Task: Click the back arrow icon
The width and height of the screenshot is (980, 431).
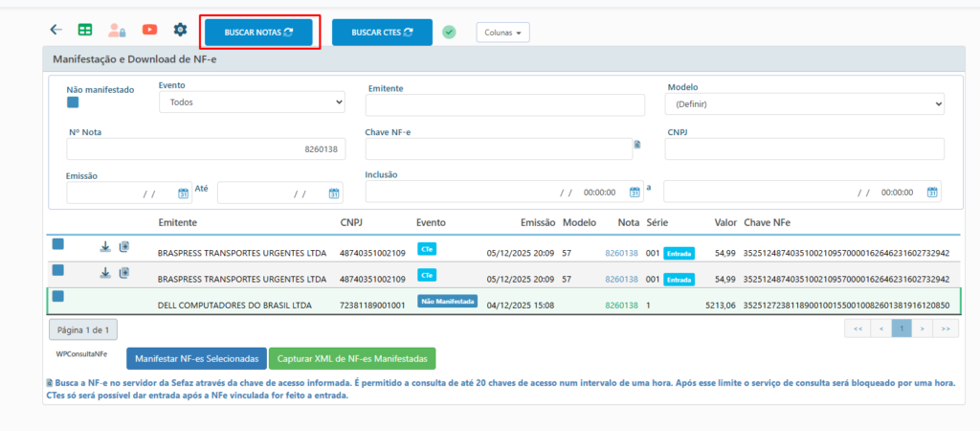Action: (x=56, y=30)
